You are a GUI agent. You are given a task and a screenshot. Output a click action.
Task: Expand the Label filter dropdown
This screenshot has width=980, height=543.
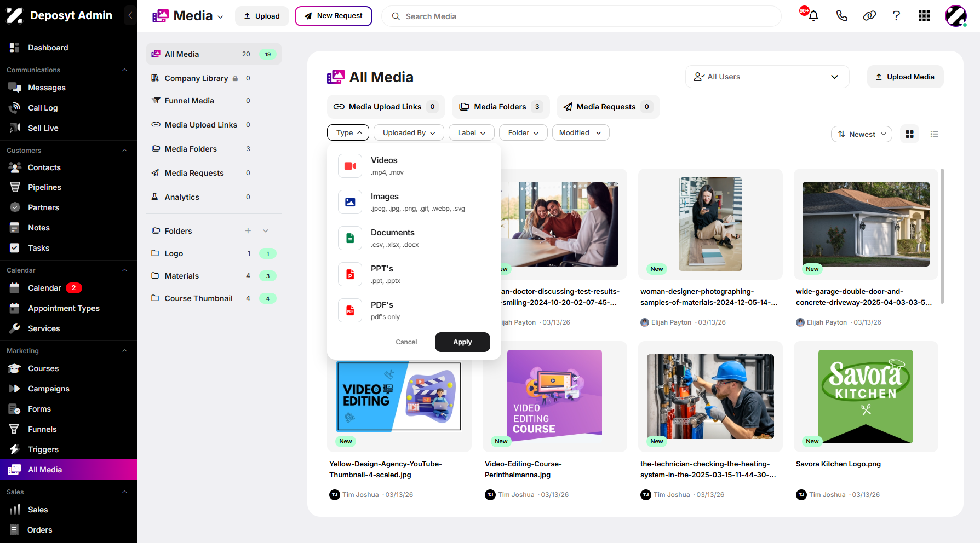[471, 133]
